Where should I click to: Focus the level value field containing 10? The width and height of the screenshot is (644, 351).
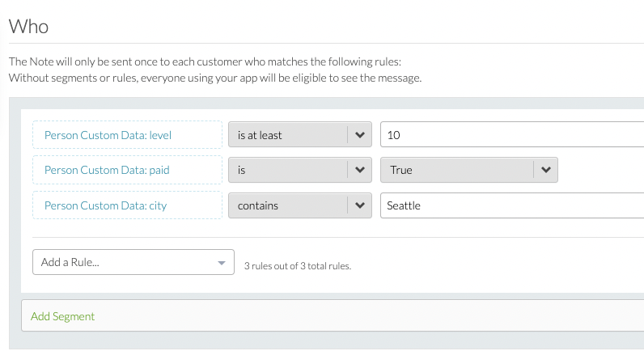[x=510, y=135]
